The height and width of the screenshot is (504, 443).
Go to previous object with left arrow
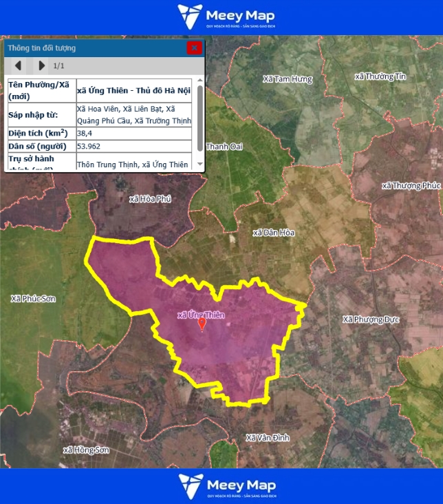(x=19, y=65)
